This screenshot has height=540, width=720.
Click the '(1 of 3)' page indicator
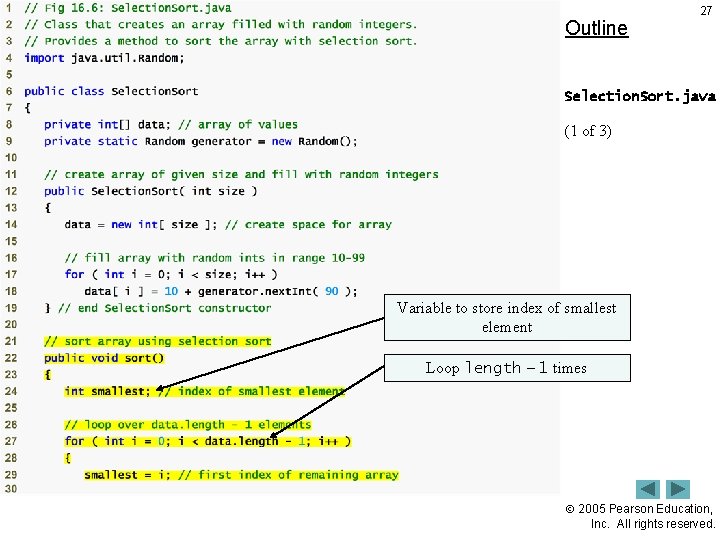pyautogui.click(x=588, y=131)
